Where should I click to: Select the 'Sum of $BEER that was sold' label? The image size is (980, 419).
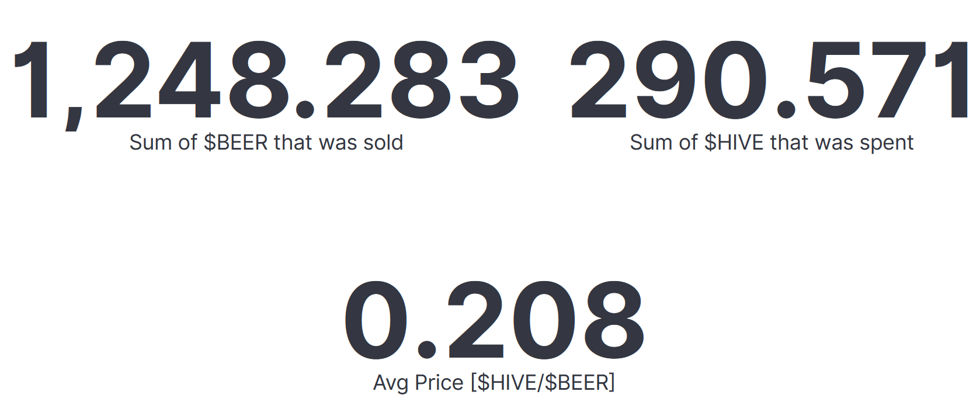(266, 143)
